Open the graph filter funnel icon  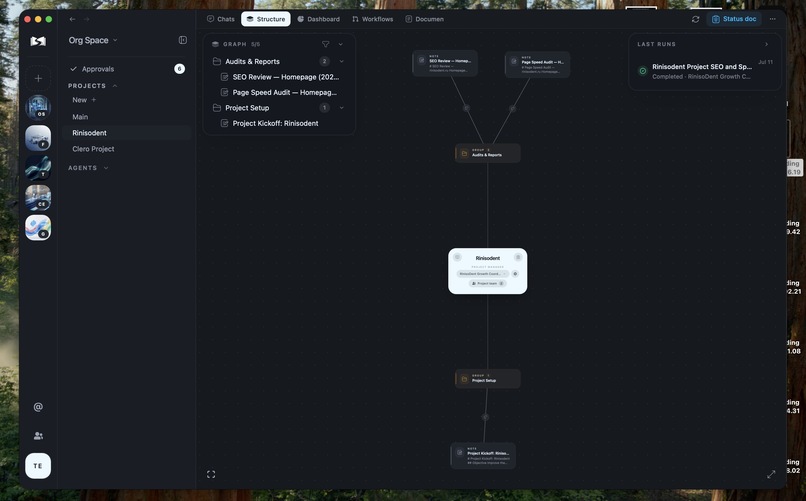pyautogui.click(x=325, y=44)
